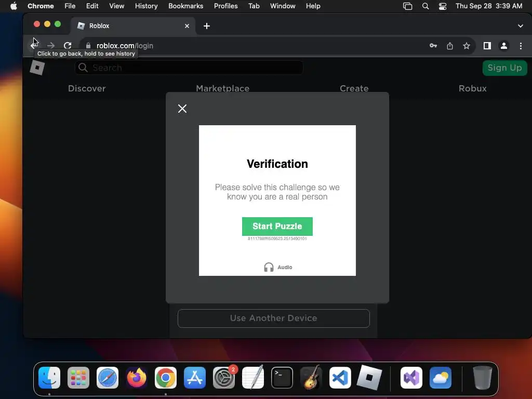Screen dimensions: 532x399
Task: Open Finder from the dock
Action: coord(49,377)
